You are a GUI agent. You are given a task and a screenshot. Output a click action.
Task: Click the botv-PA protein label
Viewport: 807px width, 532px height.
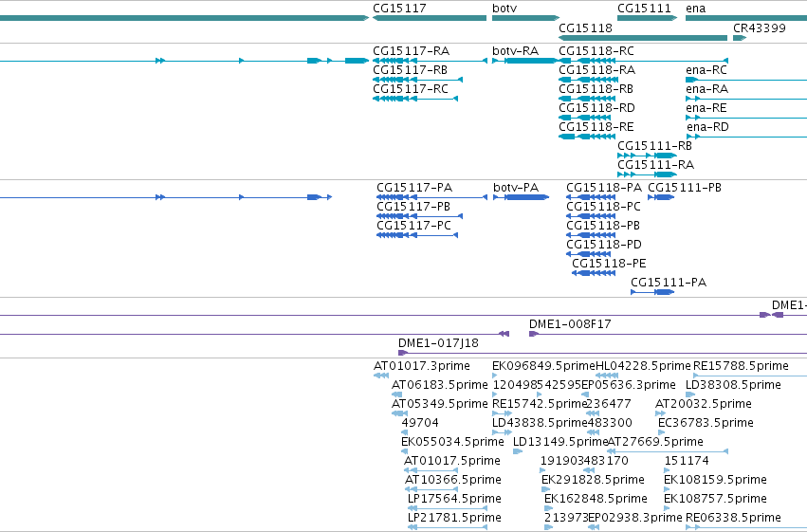click(x=516, y=187)
